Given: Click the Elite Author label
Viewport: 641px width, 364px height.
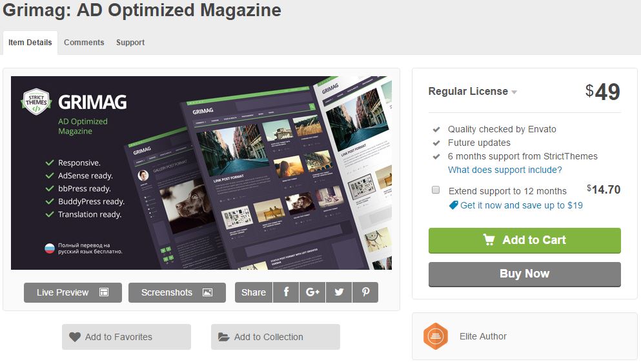Looking at the screenshot, I should pos(483,336).
